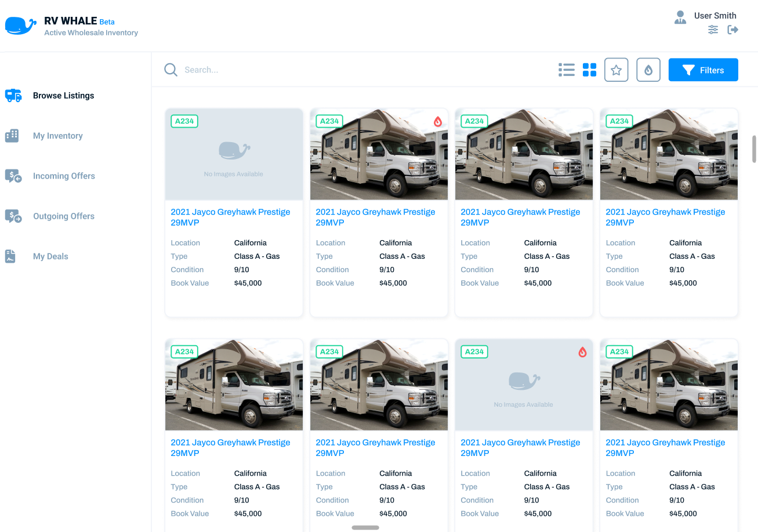Toggle favorites star filter
The image size is (758, 532).
coord(616,70)
